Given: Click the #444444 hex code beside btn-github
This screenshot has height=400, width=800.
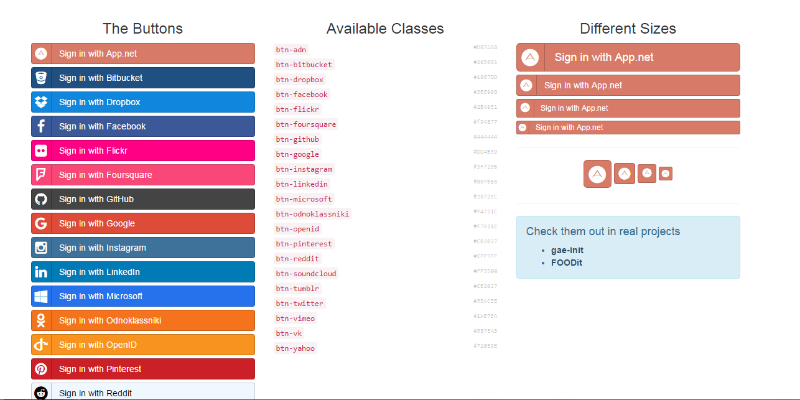Looking at the screenshot, I should pos(485,137).
